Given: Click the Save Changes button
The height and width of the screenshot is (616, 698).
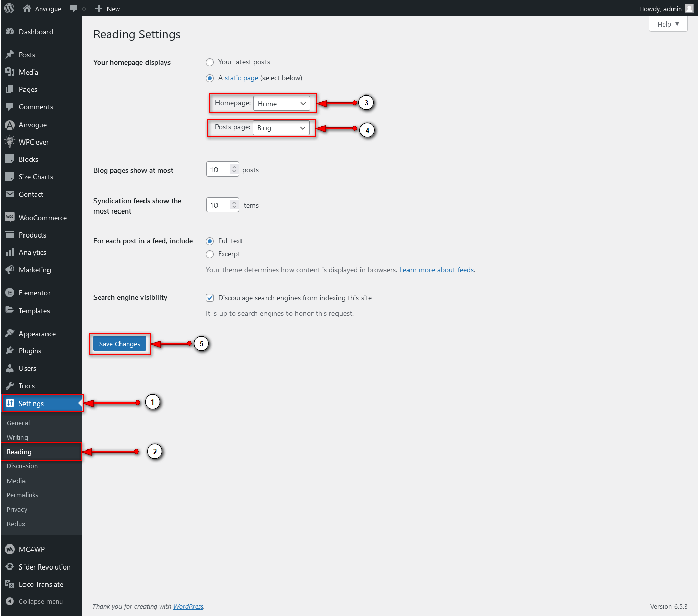Looking at the screenshot, I should click(119, 344).
